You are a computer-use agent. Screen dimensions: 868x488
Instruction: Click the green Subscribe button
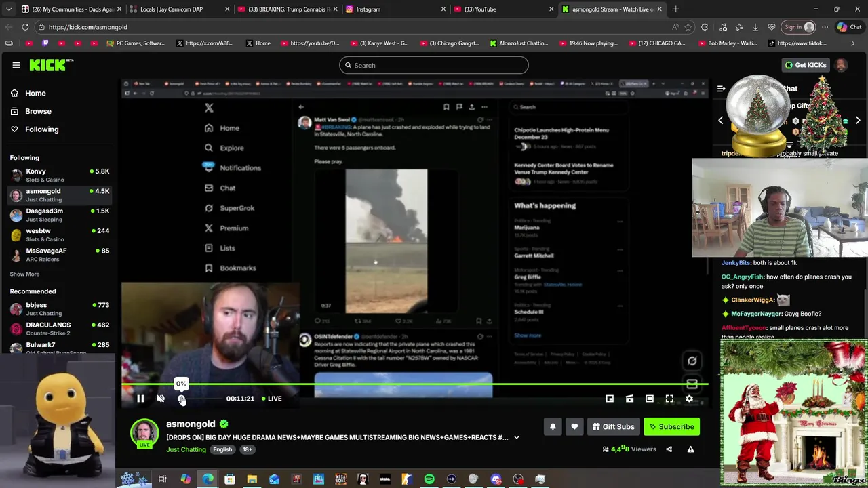[x=671, y=427]
